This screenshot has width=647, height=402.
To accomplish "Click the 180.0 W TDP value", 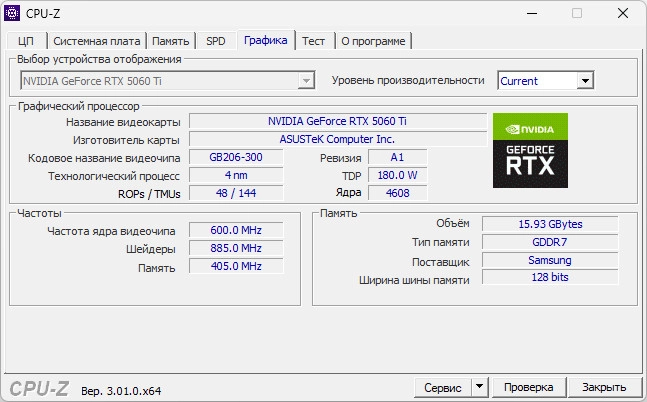I will tap(397, 175).
